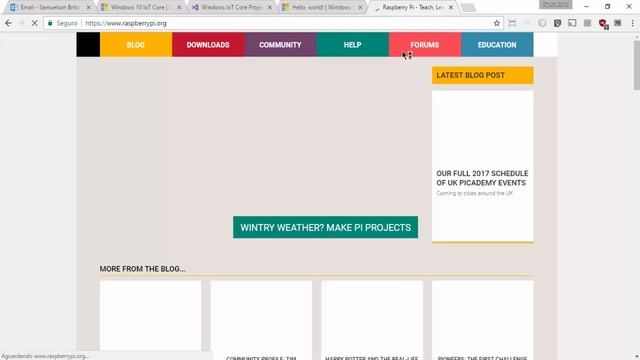Click 'Coming to cities around the UK' text
This screenshot has height=360, width=640.
[474, 193]
